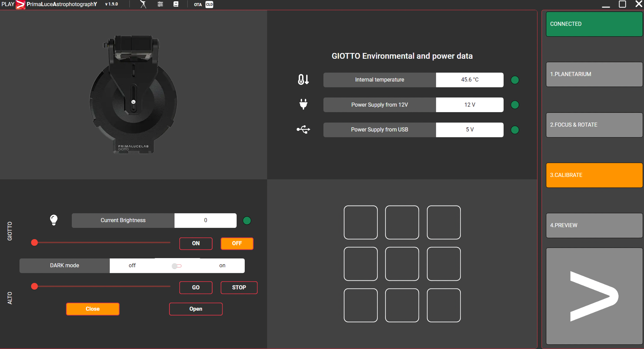The width and height of the screenshot is (644, 349).
Task: Click the Open cover button
Action: tap(196, 309)
